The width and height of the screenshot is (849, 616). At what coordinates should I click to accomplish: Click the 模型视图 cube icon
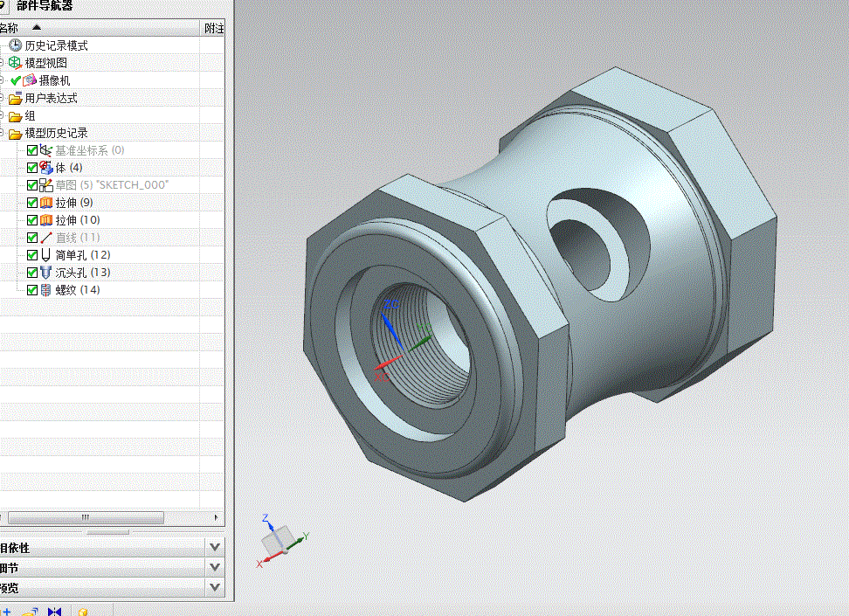[x=15, y=63]
